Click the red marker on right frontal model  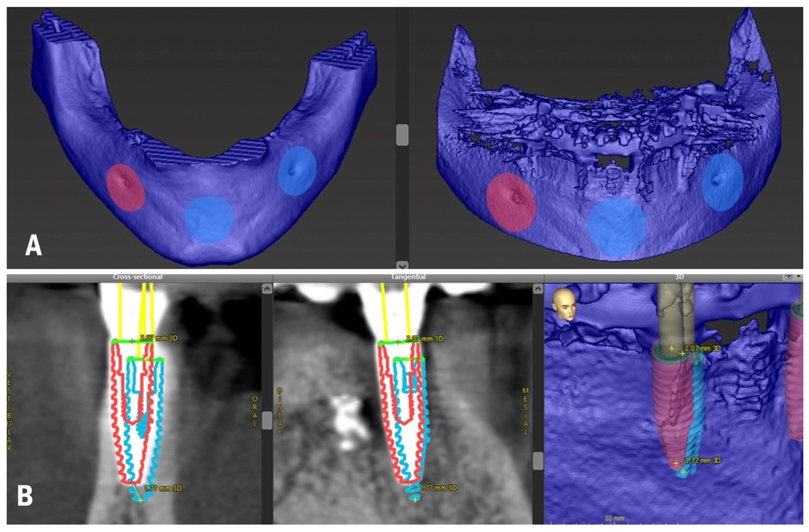(511, 203)
